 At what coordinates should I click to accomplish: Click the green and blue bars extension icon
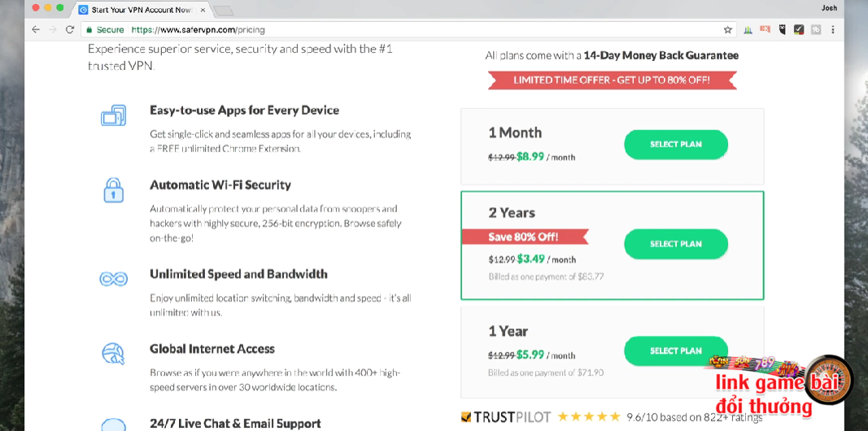(x=748, y=29)
